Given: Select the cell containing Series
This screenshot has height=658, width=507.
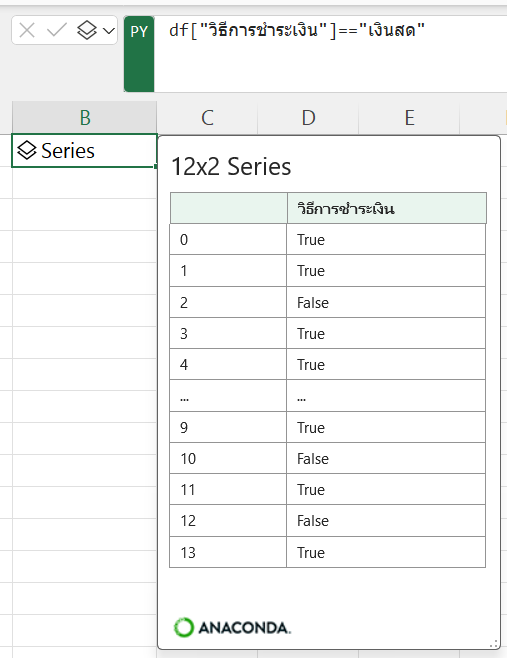Looking at the screenshot, I should 84,151.
